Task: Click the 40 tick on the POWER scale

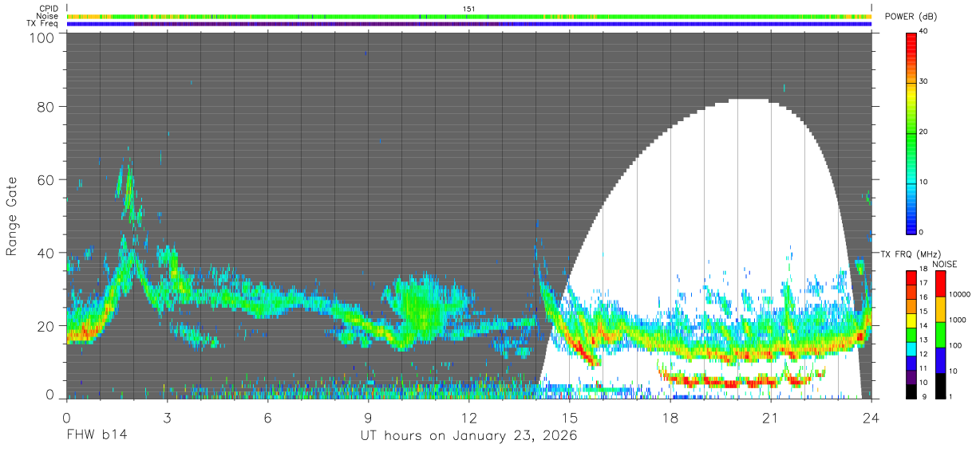Action: (x=924, y=31)
